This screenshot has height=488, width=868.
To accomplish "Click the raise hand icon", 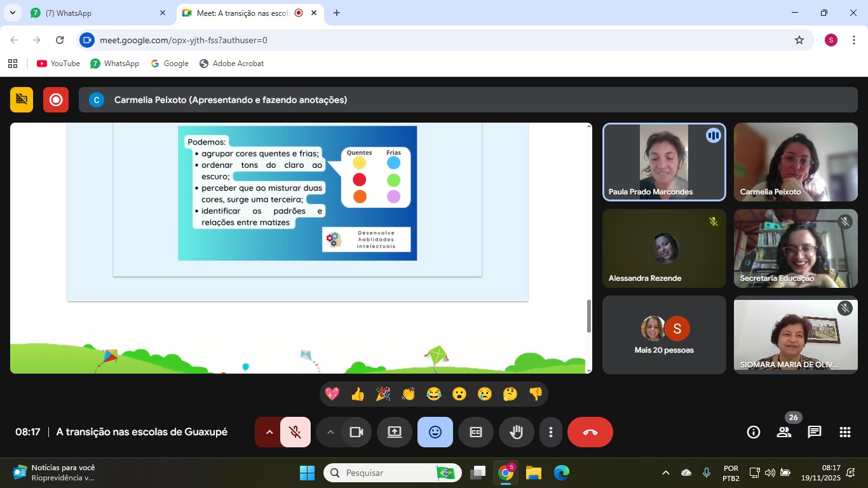I will (516, 432).
